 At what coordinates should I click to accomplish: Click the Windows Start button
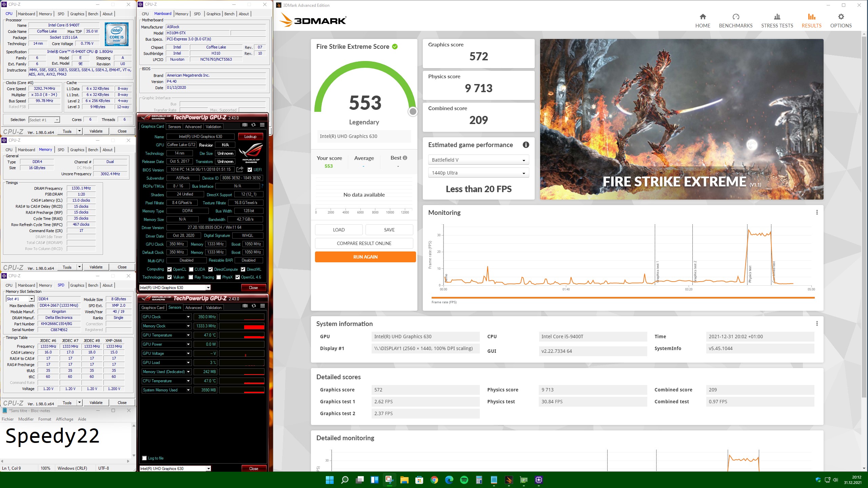point(330,480)
